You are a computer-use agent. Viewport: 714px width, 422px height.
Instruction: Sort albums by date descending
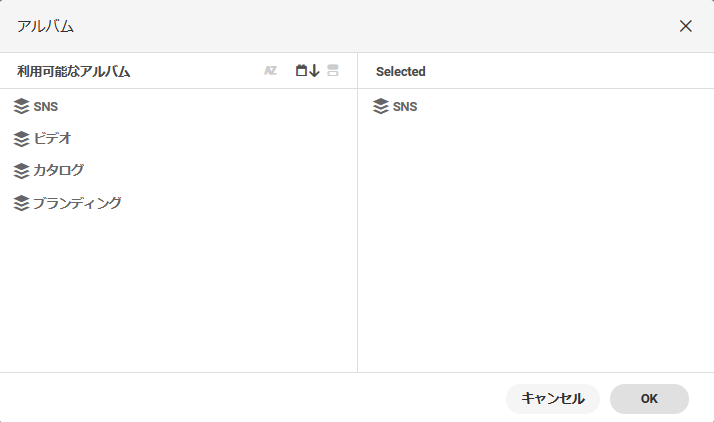click(307, 71)
